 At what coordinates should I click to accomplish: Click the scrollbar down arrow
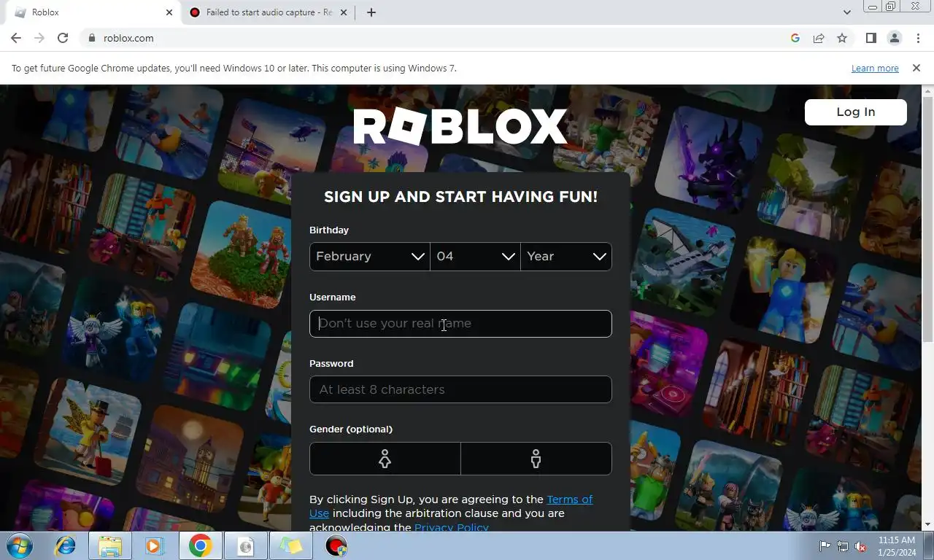tap(928, 524)
